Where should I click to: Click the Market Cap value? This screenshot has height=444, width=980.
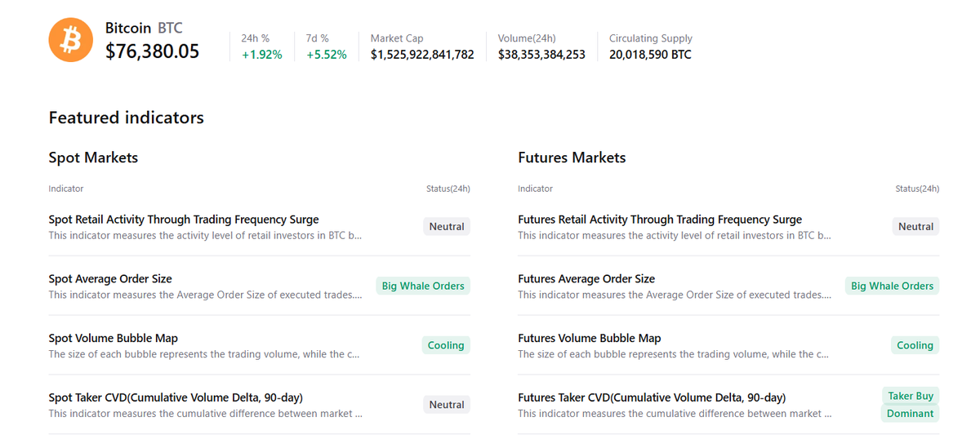point(422,55)
